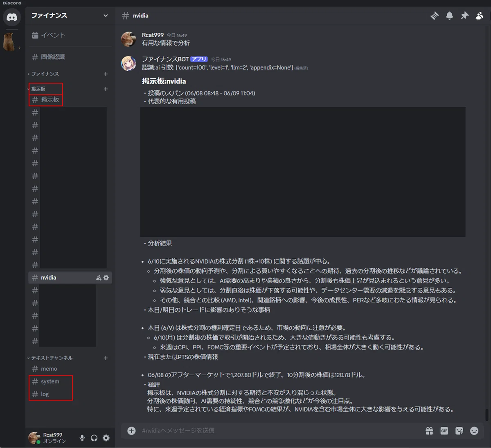This screenshot has height=448, width=491.
Task: Edit nvidia channel settings gear
Action: pos(106,278)
